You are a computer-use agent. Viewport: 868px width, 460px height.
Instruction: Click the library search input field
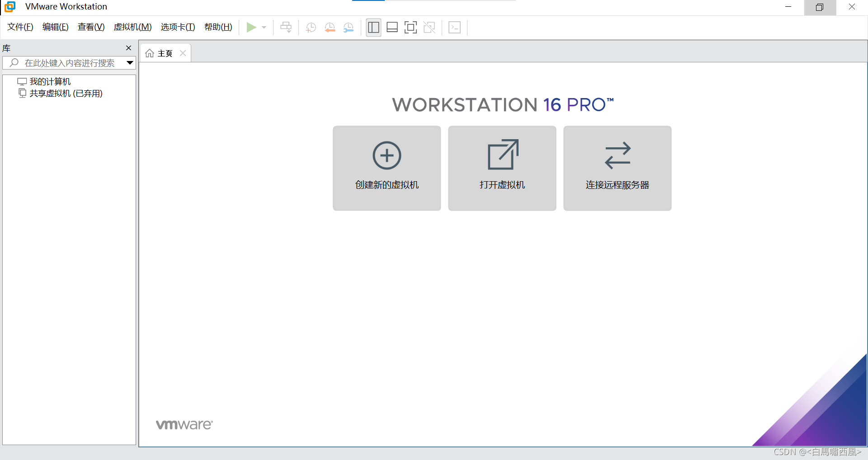click(69, 63)
